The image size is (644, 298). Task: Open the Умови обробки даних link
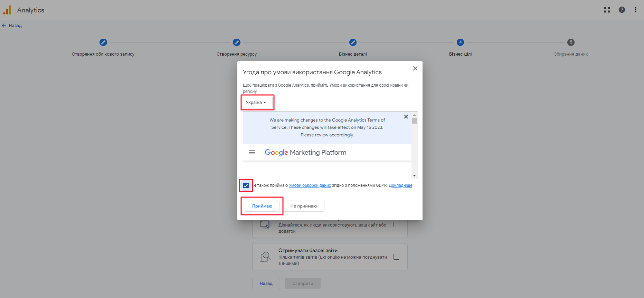[310, 185]
